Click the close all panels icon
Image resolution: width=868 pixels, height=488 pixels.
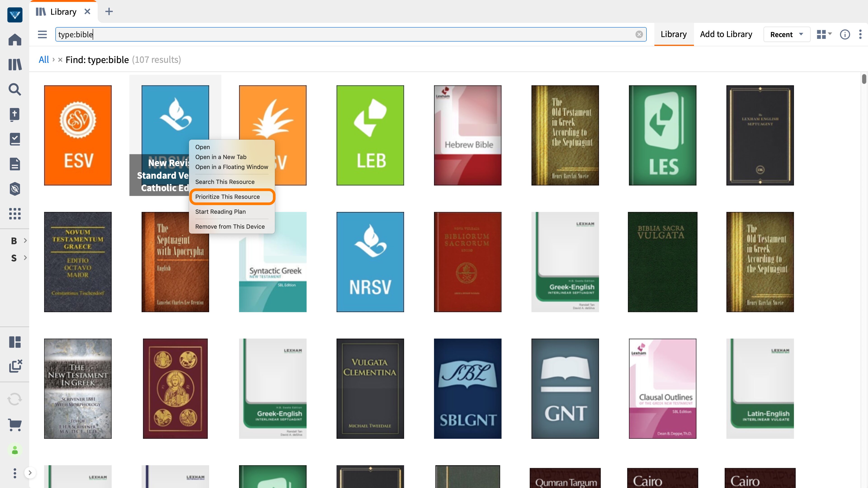15,366
